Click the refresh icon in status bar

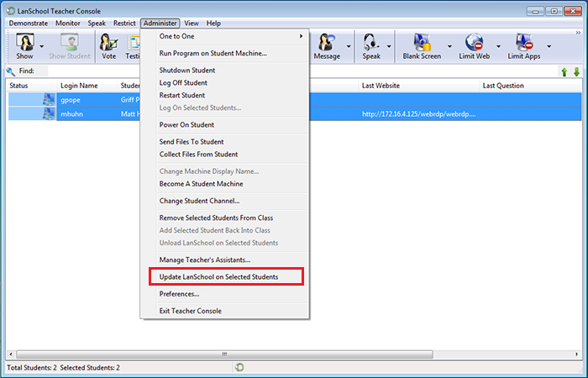[239, 367]
